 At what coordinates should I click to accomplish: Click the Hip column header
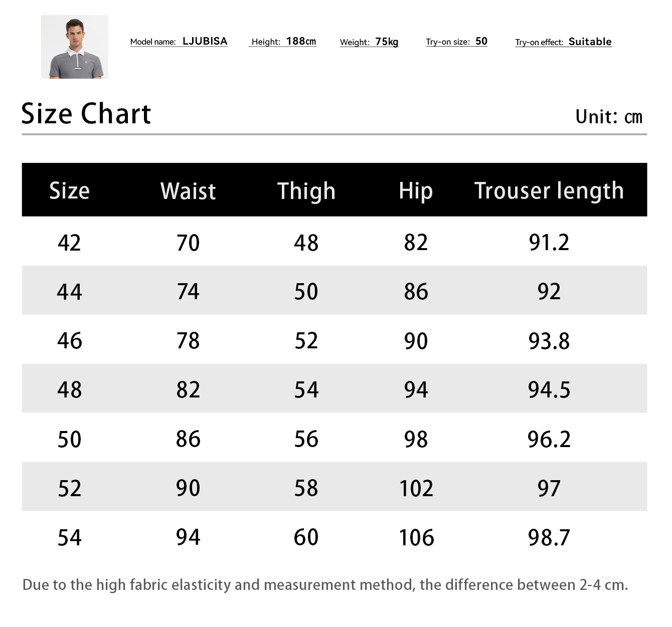tap(416, 191)
